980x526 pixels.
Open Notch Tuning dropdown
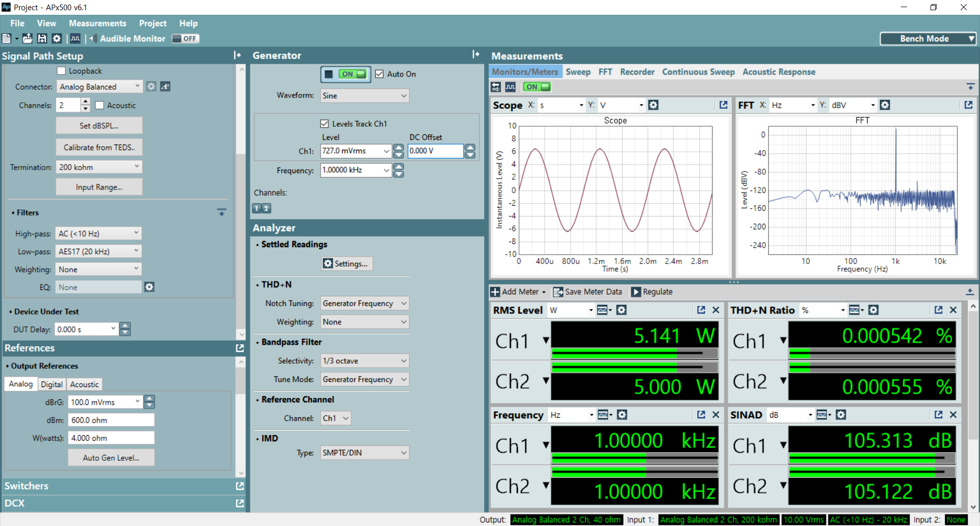(365, 303)
